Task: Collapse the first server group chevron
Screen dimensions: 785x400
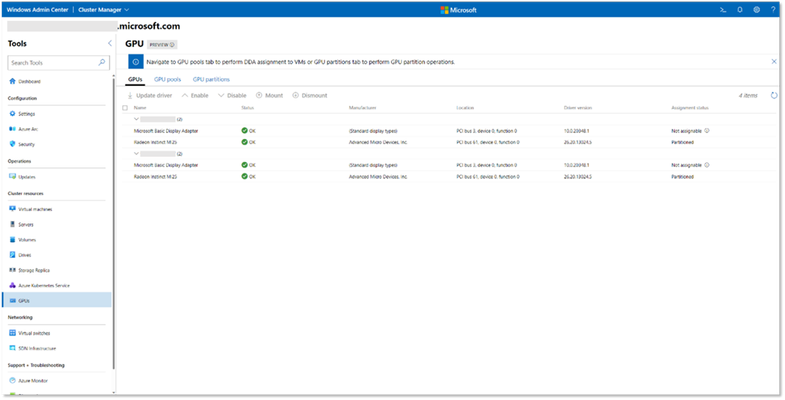Action: click(136, 119)
